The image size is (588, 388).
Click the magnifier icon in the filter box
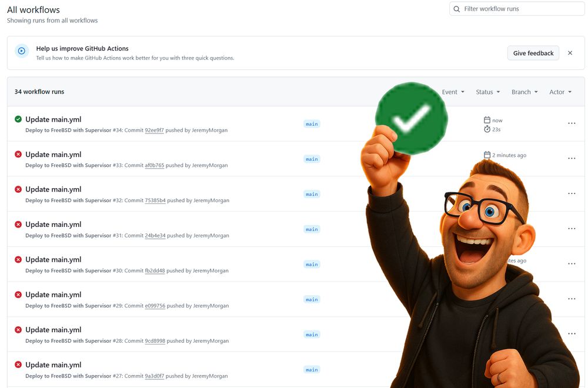[x=456, y=9]
